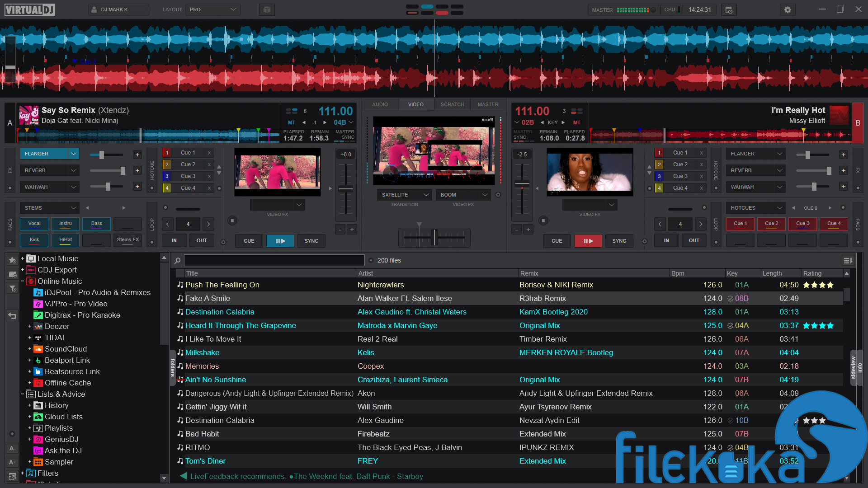Toggle HiHat stem pad

click(x=66, y=240)
